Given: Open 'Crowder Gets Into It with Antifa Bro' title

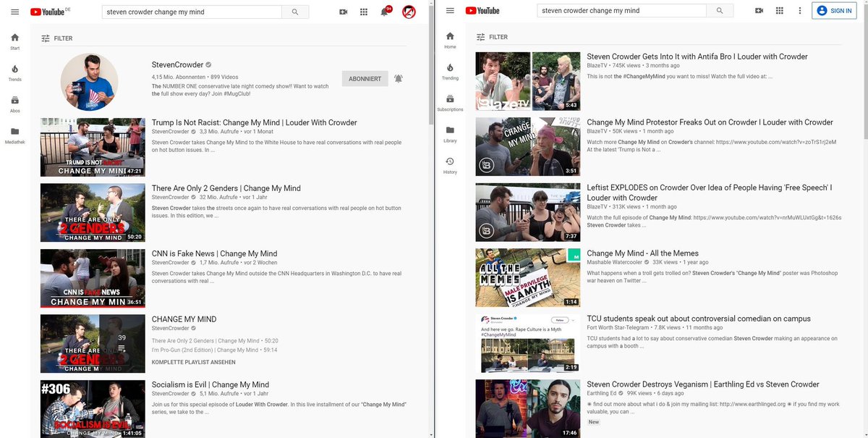Looking at the screenshot, I should (x=697, y=56).
